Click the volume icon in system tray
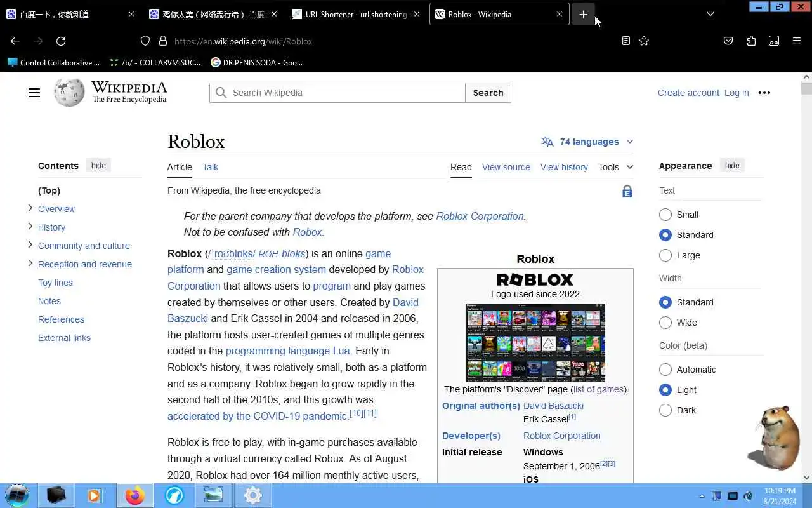812x508 pixels. 748,496
